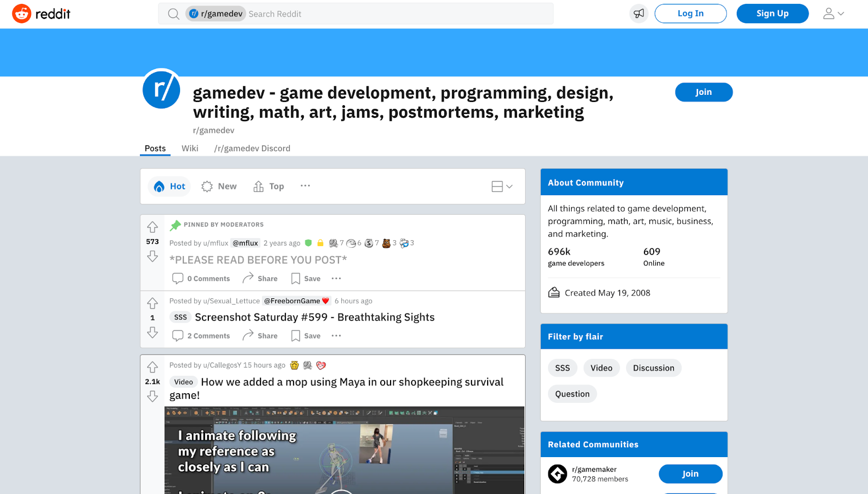
Task: Save the Screenshot Saturday #599 post
Action: pyautogui.click(x=305, y=336)
